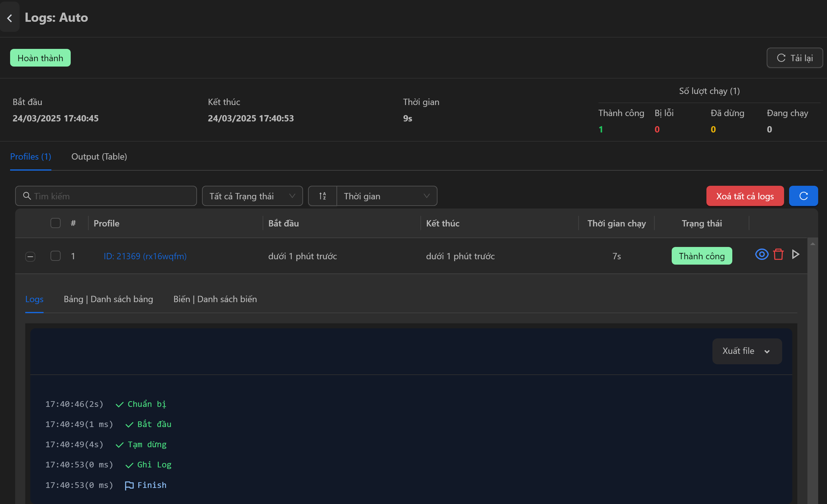Open the Tất cả Trạng thái filter dropdown
The image size is (827, 504).
252,196
